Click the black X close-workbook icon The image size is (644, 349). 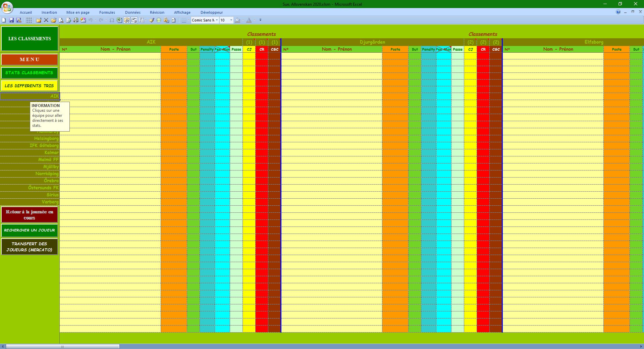[x=46, y=20]
